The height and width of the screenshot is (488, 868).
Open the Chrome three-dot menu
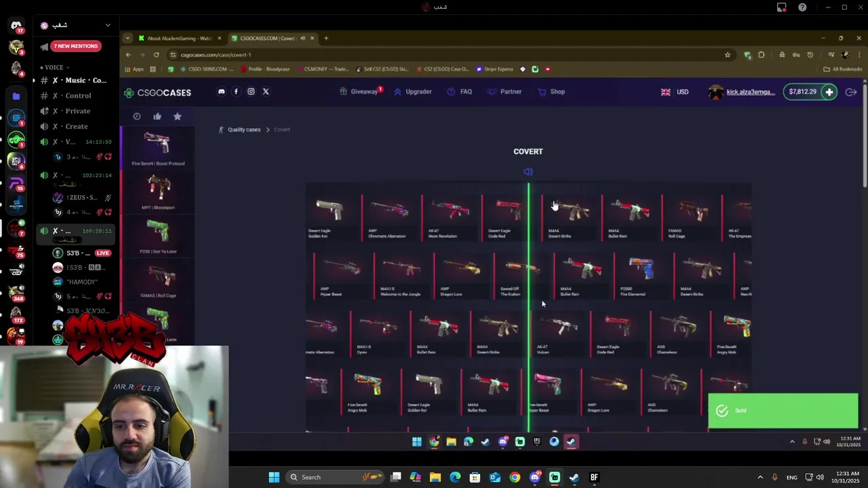(859, 55)
